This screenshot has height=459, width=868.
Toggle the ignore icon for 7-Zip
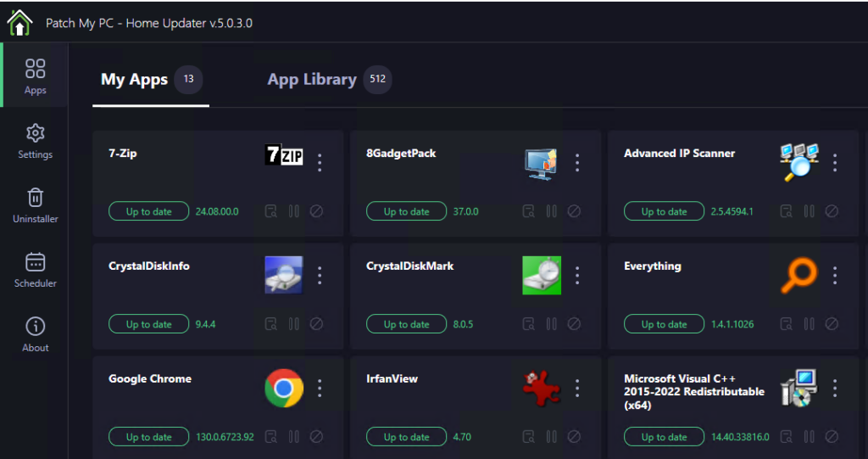click(316, 211)
